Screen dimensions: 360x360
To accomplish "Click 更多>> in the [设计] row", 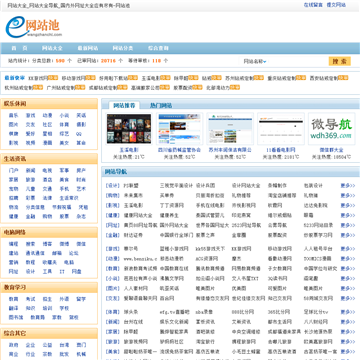I will click(348, 186).
